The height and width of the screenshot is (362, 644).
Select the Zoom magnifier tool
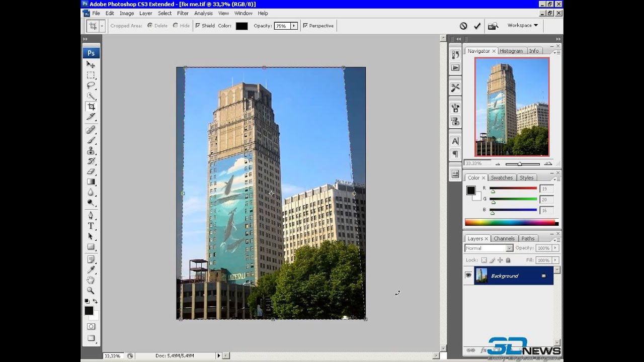91,290
